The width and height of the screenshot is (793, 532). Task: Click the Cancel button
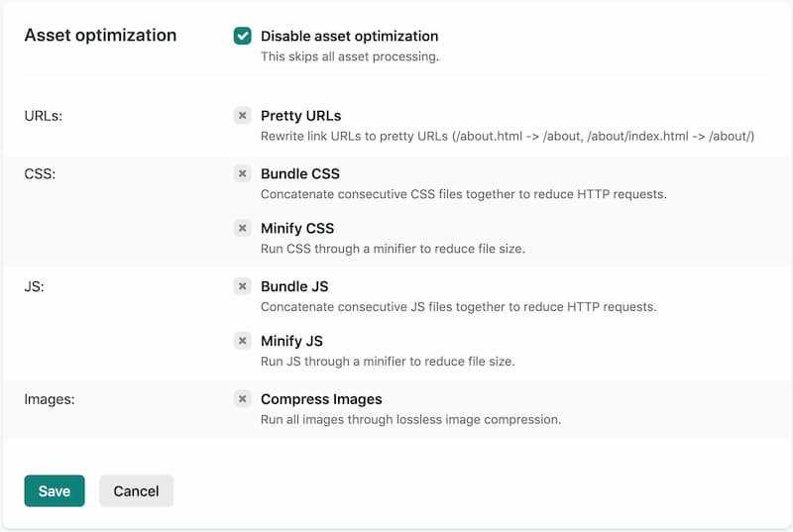tap(136, 491)
